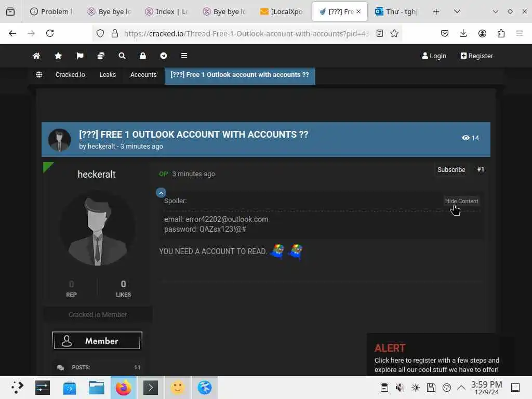Open a new browser tab
Viewport: 532px width, 399px height.
(x=436, y=11)
